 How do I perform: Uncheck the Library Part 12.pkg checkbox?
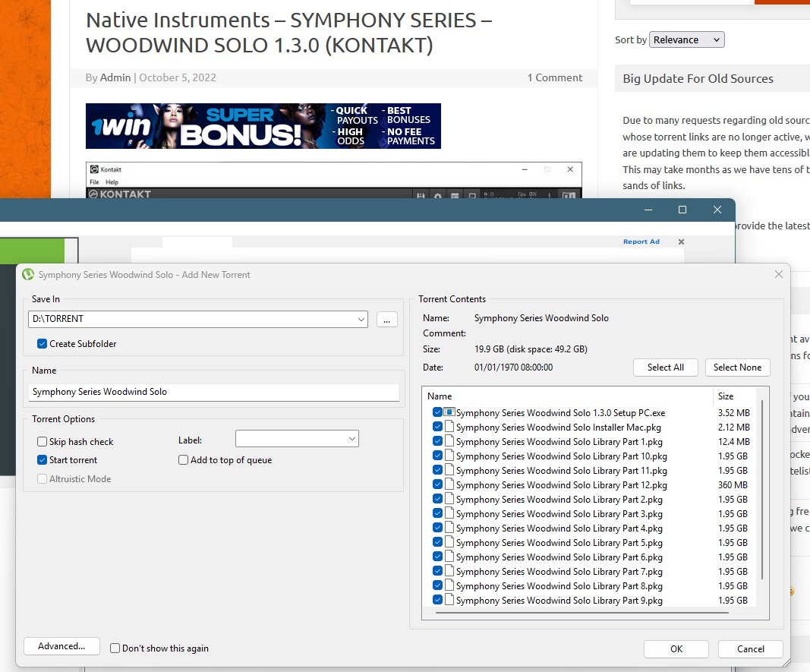[x=437, y=484]
